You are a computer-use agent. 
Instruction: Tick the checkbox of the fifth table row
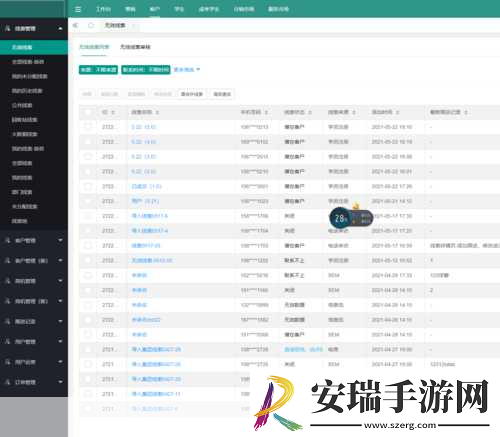(x=88, y=186)
